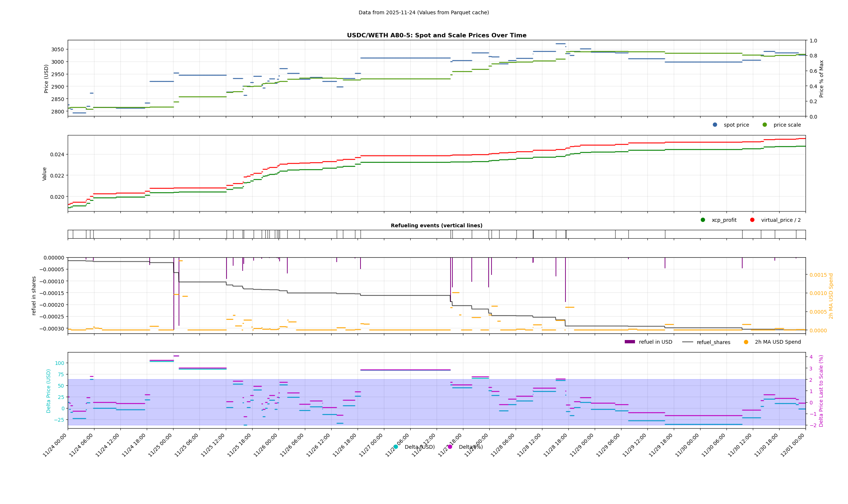The image size is (848, 504).
Task: Click the 2h MA USD Spend legend dot
Action: [x=746, y=342]
